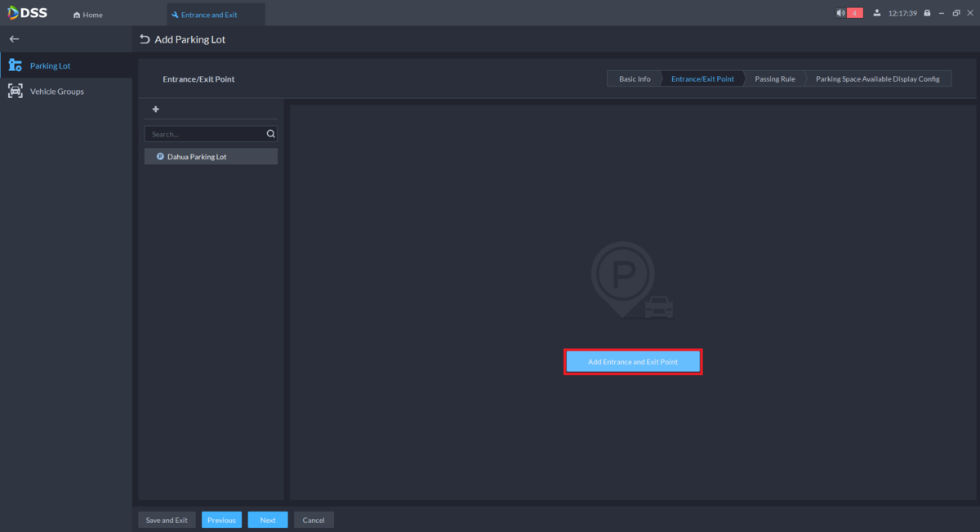The width and height of the screenshot is (980, 532).
Task: Go to the Basic Info step
Action: pyautogui.click(x=635, y=79)
